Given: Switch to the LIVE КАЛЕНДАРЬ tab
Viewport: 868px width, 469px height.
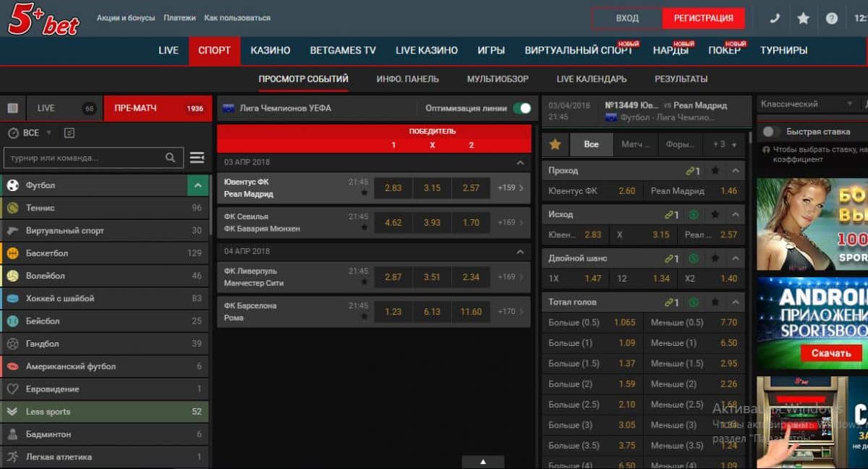Looking at the screenshot, I should coord(591,79).
